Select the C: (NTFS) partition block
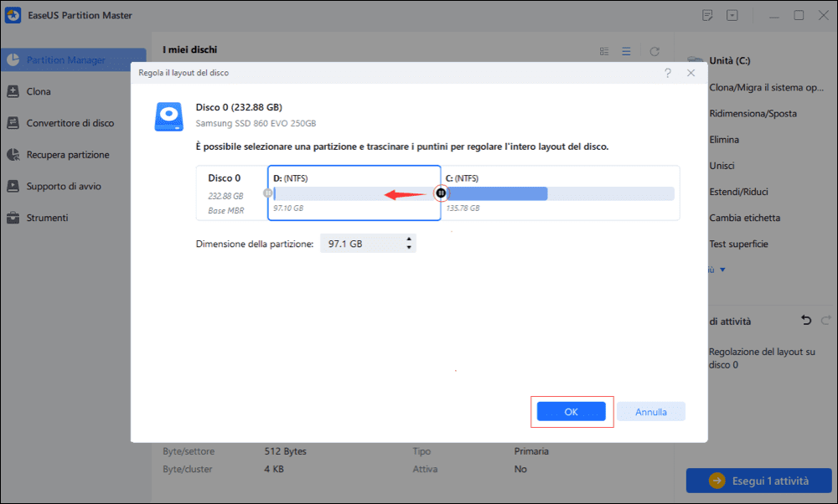The width and height of the screenshot is (838, 504). pyautogui.click(x=560, y=193)
